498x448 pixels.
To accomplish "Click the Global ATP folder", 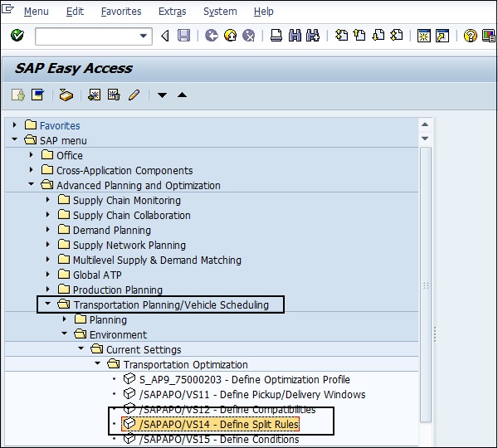I will point(96,275).
